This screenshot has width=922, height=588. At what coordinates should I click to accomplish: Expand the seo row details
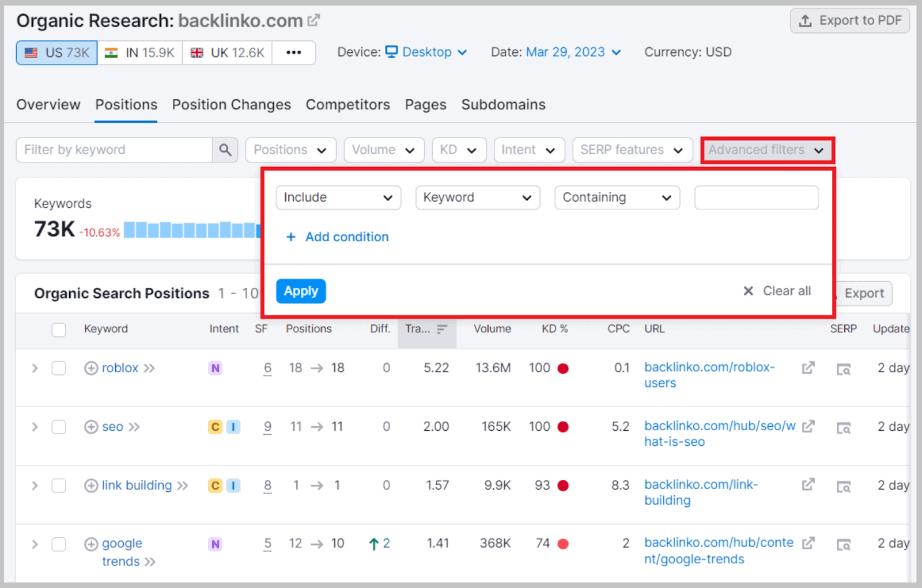coord(35,427)
